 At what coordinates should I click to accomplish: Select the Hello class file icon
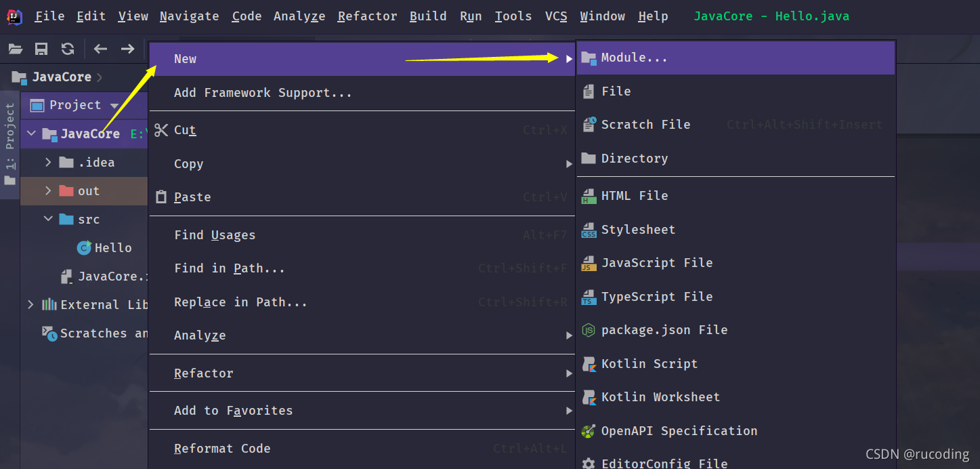[x=84, y=248]
